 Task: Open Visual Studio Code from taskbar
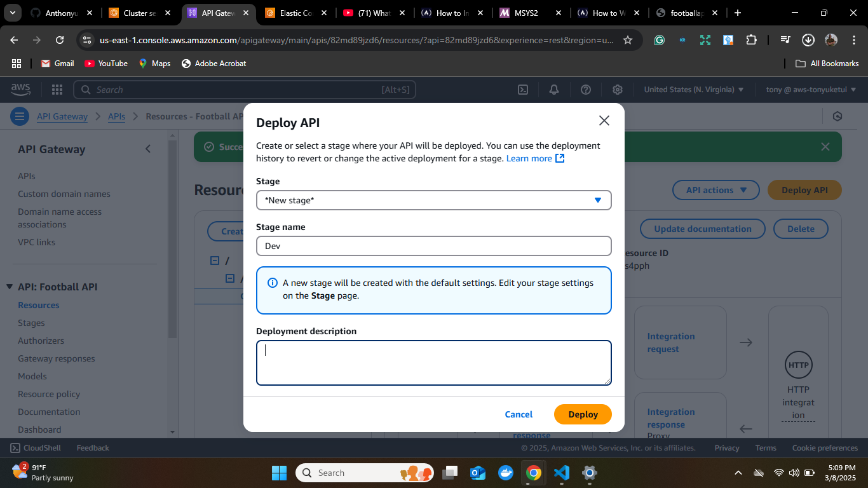(x=561, y=473)
